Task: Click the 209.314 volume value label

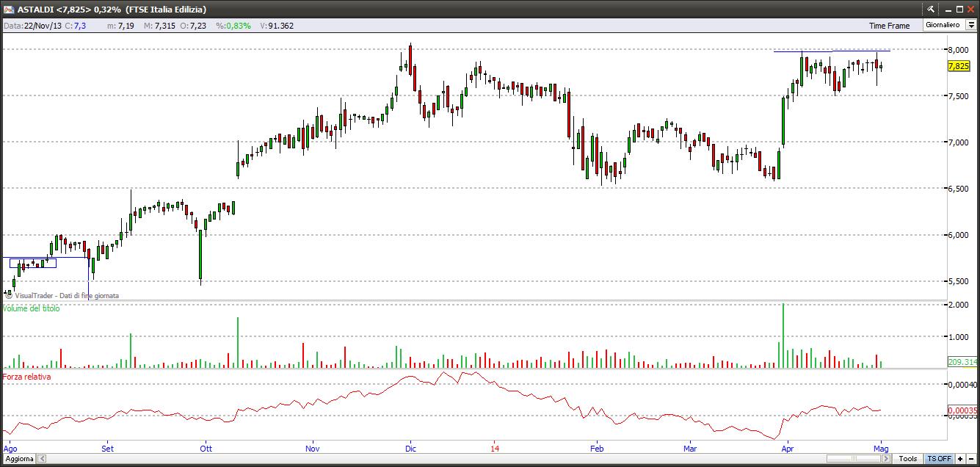Action: point(962,362)
